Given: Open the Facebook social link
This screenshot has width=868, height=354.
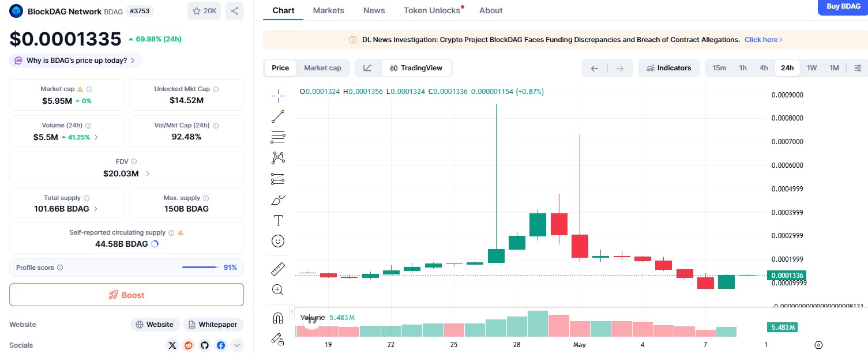Looking at the screenshot, I should tap(221, 345).
